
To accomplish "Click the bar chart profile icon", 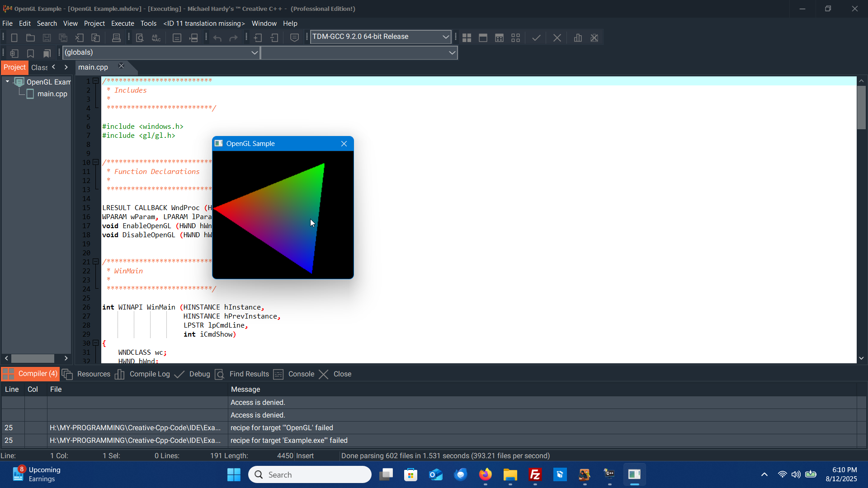I will point(578,38).
